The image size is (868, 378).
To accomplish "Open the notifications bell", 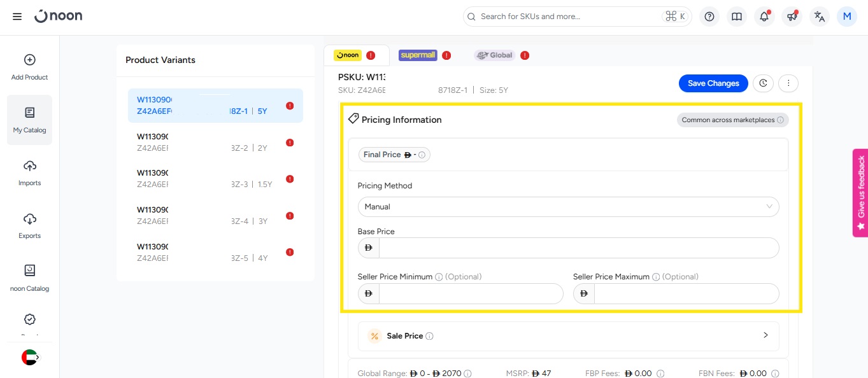I will click(764, 17).
